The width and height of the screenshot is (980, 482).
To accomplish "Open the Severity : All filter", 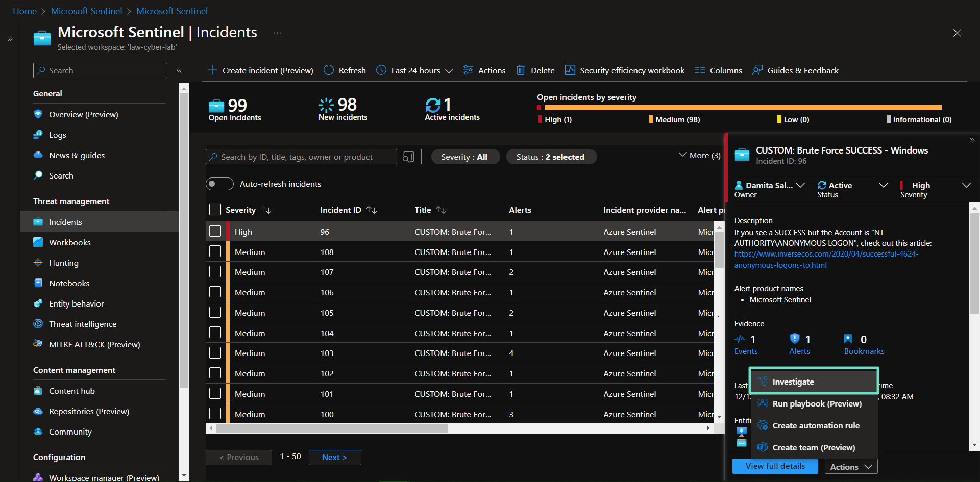I will pyautogui.click(x=464, y=157).
